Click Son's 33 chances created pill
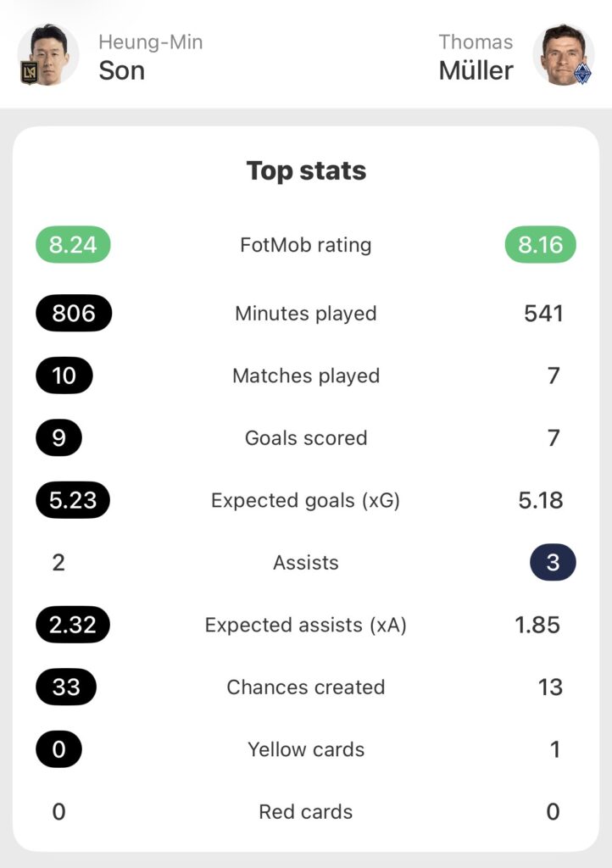 66,687
